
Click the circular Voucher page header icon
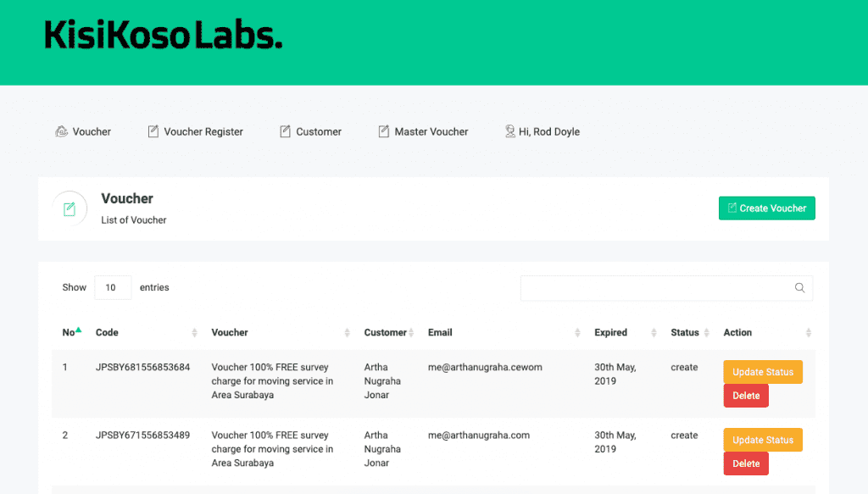[x=70, y=208]
